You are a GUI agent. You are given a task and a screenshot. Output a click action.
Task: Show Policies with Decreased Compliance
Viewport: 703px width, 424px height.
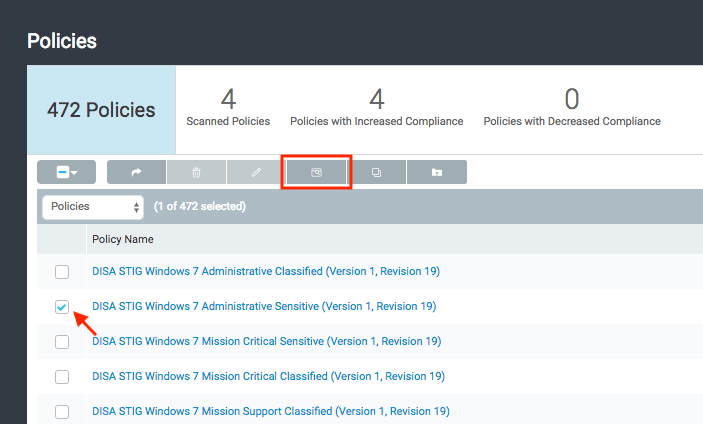click(x=571, y=109)
